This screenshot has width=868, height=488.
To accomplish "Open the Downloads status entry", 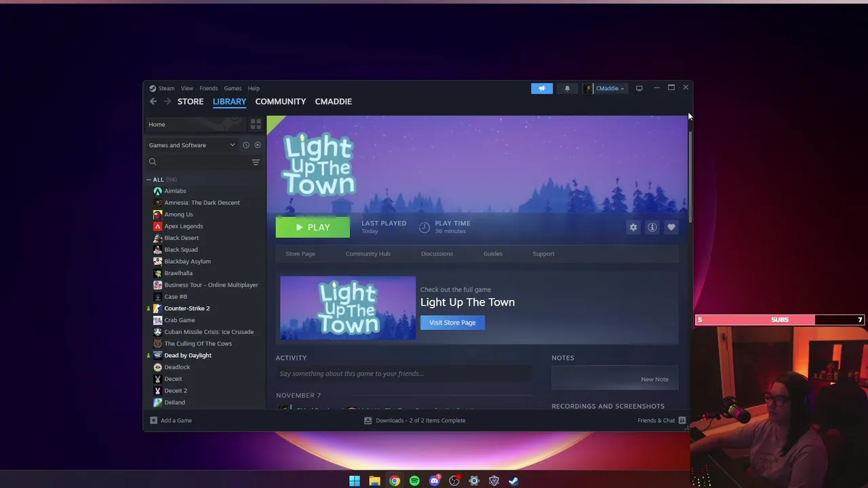I will coord(415,420).
